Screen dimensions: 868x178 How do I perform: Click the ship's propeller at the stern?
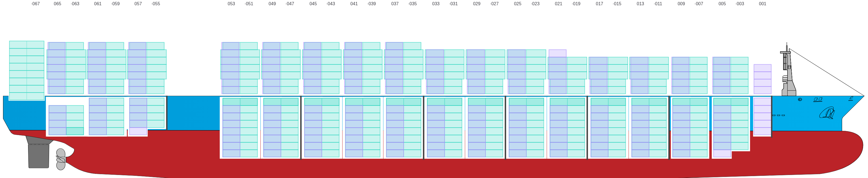pyautogui.click(x=61, y=159)
